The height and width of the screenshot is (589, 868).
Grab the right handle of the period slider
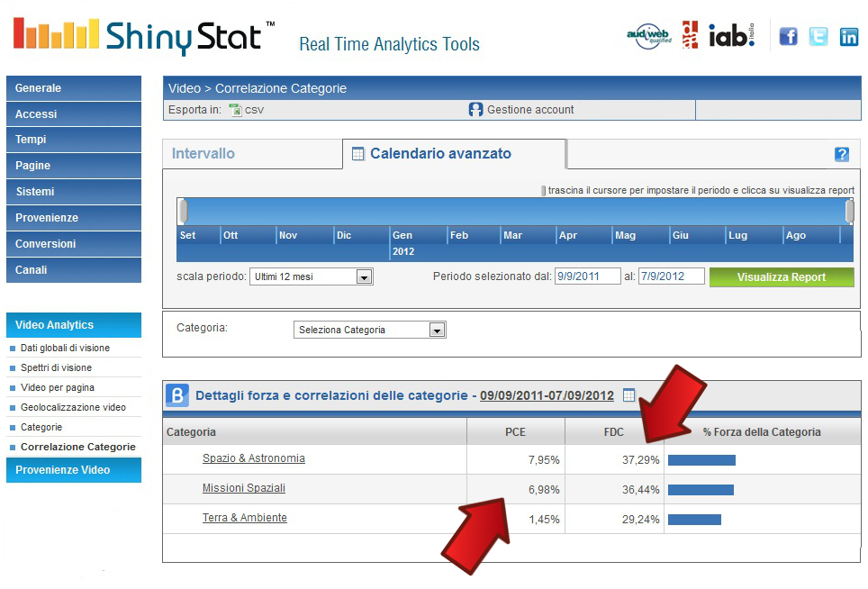click(850, 212)
